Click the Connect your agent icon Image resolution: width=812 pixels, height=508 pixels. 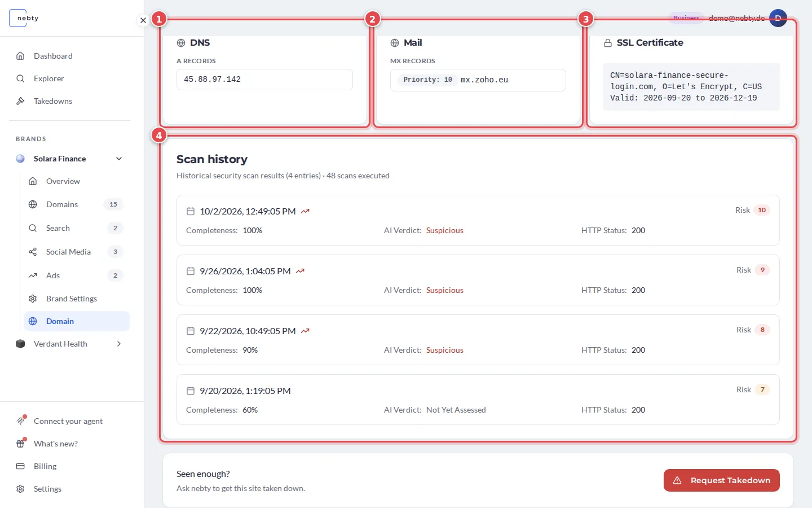(21, 421)
